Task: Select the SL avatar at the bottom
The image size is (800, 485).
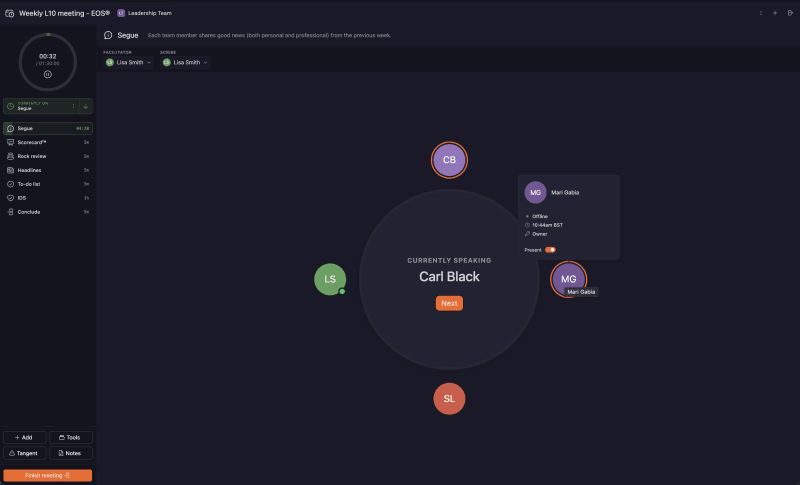Action: point(449,398)
